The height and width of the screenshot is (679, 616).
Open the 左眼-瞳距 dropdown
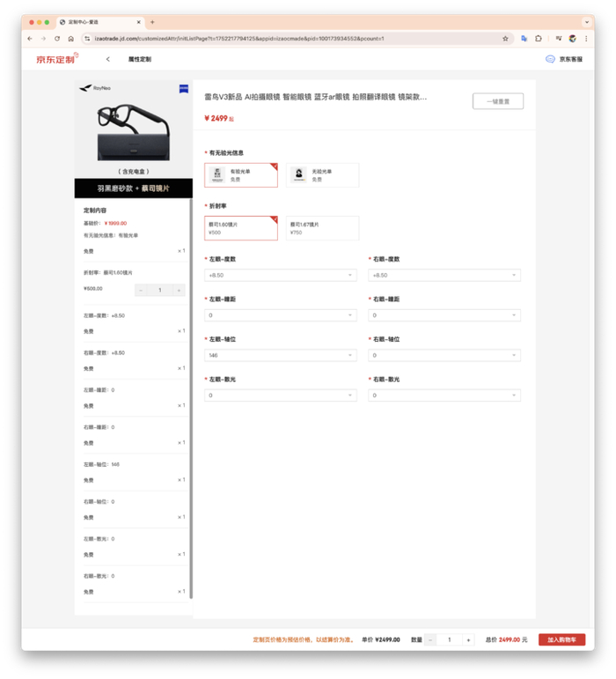(x=281, y=315)
